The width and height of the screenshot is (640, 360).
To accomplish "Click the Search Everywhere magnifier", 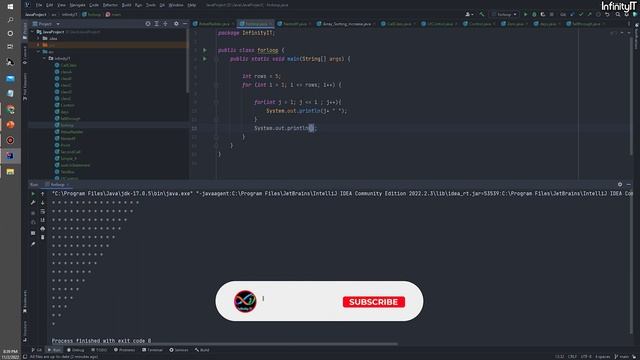I will (618, 14).
